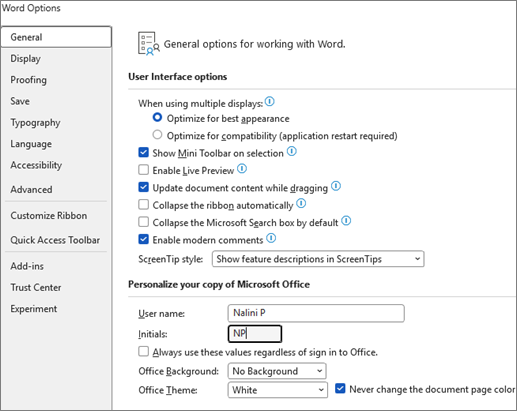517x411 pixels.
Task: Select Optimize for compatibility radio button
Action: pos(157,135)
